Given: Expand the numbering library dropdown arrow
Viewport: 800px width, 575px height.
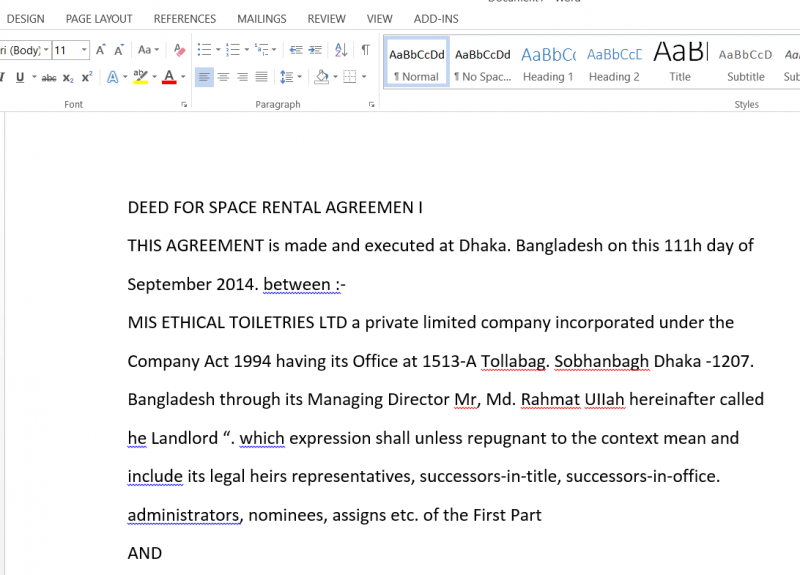Looking at the screenshot, I should [246, 50].
